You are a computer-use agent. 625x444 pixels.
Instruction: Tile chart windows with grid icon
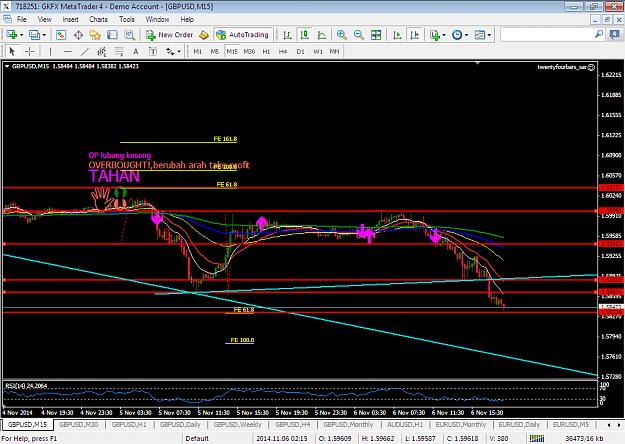pyautogui.click(x=376, y=35)
